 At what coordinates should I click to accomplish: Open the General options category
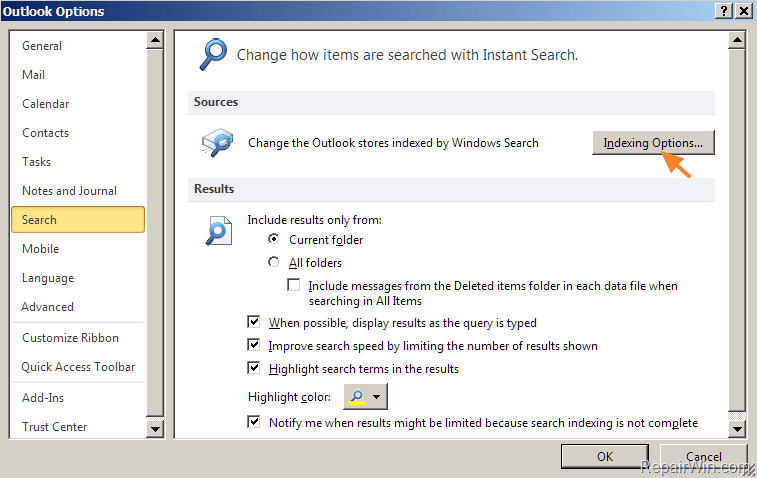point(77,46)
